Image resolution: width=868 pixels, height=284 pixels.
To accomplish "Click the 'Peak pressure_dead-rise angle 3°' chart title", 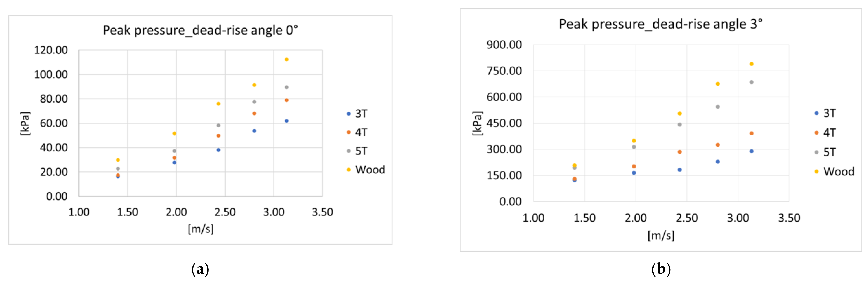I will [660, 24].
